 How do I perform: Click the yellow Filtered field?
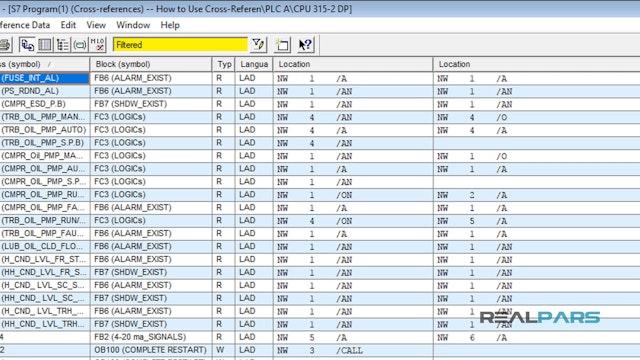tap(180, 45)
